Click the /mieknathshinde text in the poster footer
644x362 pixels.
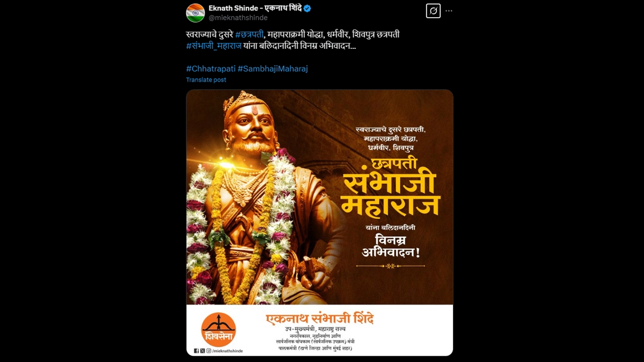228,351
